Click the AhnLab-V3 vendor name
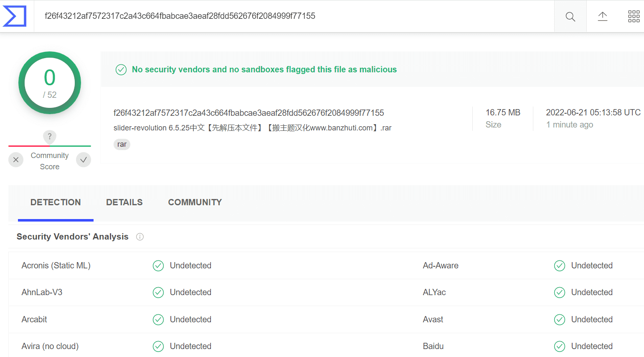The width and height of the screenshot is (644, 357). [x=42, y=292]
